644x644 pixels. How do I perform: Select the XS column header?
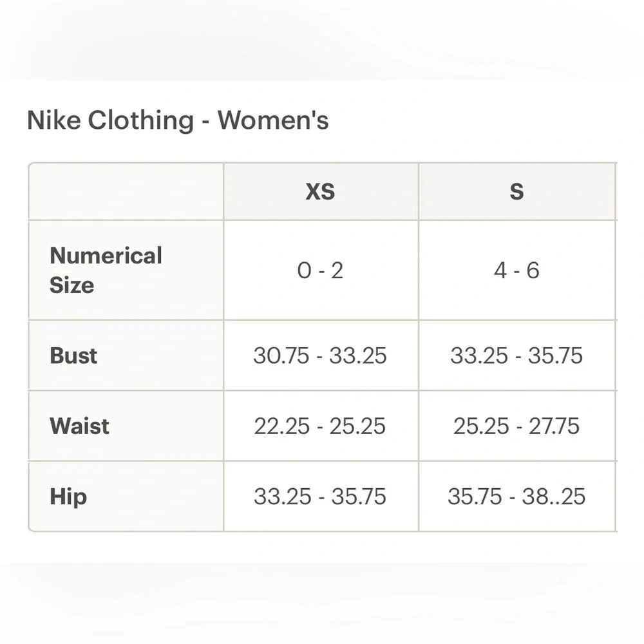pyautogui.click(x=321, y=191)
